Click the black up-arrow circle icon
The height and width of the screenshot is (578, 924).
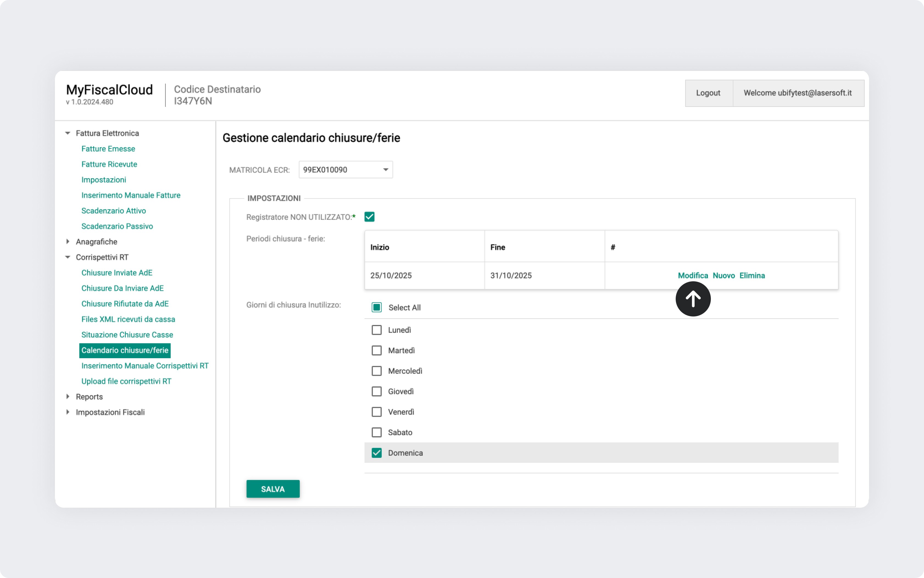click(692, 299)
